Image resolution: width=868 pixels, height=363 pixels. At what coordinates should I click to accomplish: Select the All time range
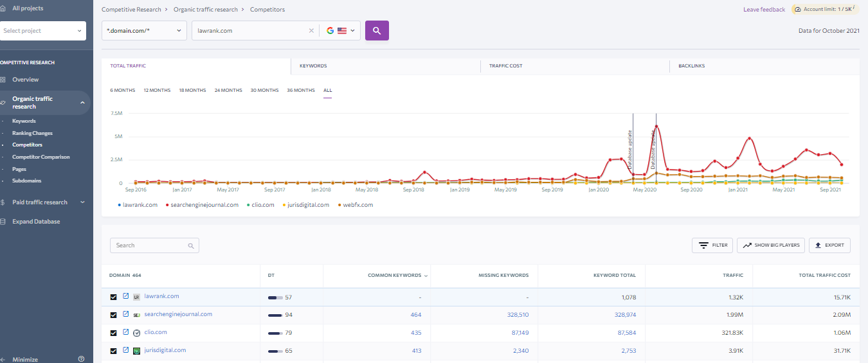coord(328,91)
